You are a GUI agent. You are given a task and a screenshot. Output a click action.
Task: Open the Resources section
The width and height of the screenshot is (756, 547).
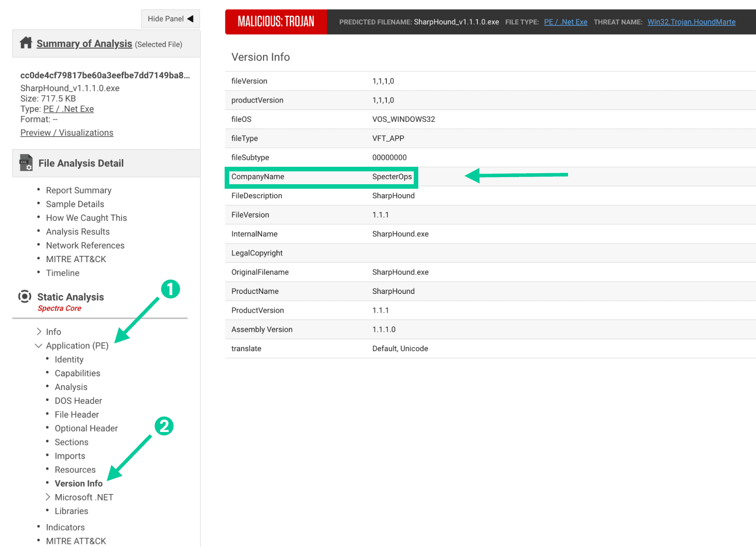pos(75,469)
